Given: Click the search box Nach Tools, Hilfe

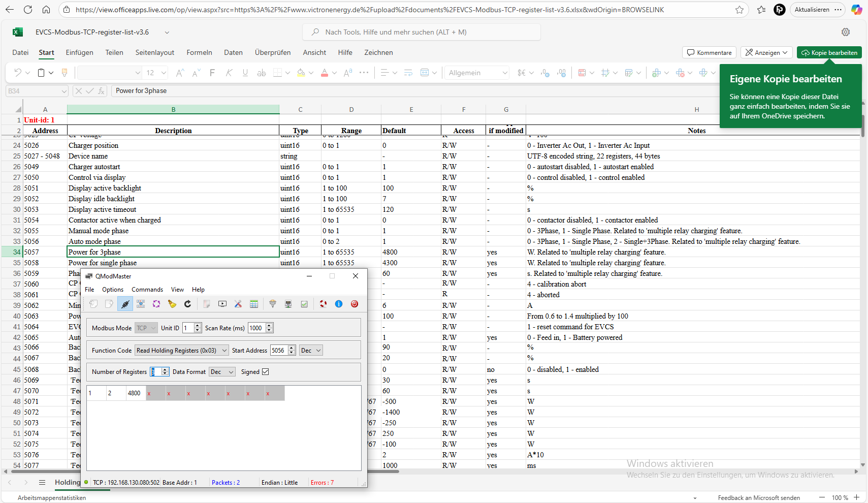Looking at the screenshot, I should click(x=422, y=32).
